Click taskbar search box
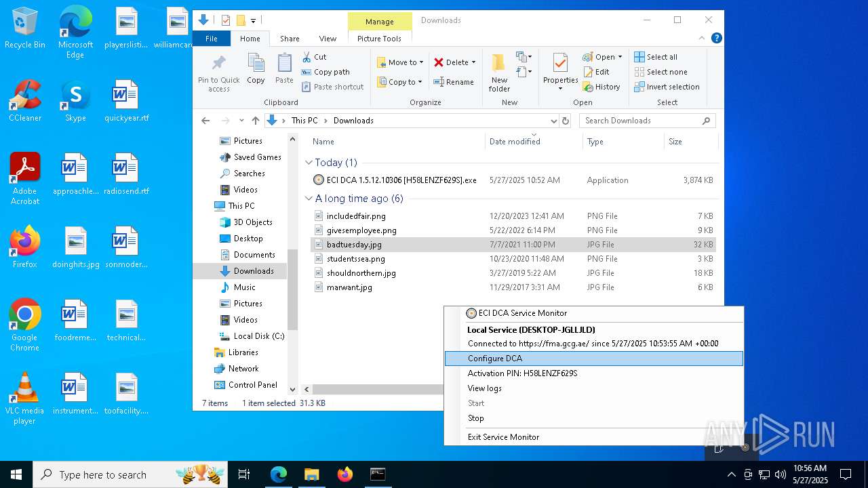 point(131,474)
